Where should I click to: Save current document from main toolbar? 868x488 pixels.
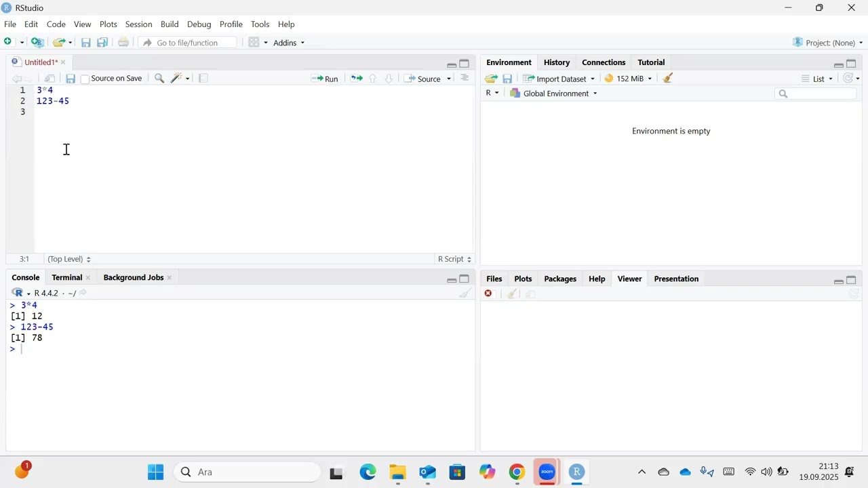86,43
